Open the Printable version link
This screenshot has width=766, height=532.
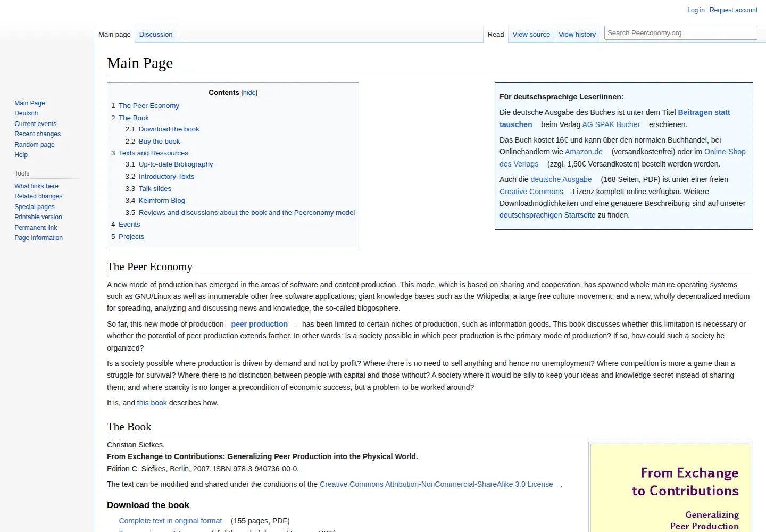38,217
